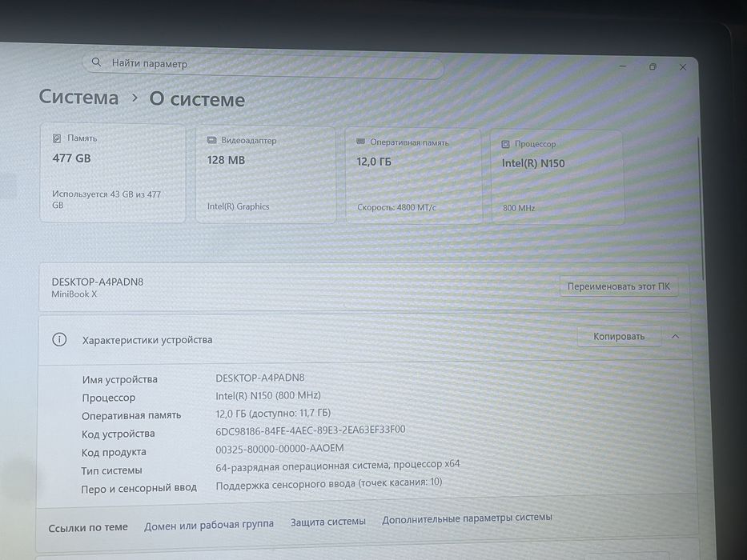Select the 'Оперативная память' 12,0 ГБ card
747x560 pixels.
coord(413,176)
